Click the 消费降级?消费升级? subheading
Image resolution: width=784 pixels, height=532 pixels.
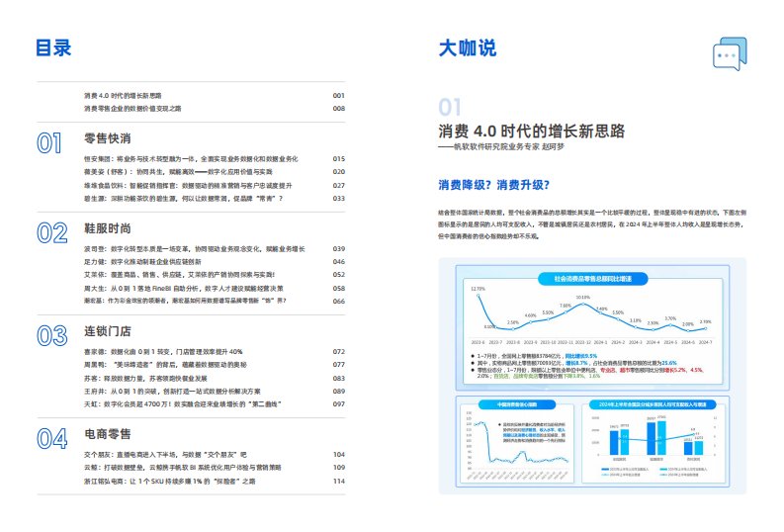494,184
